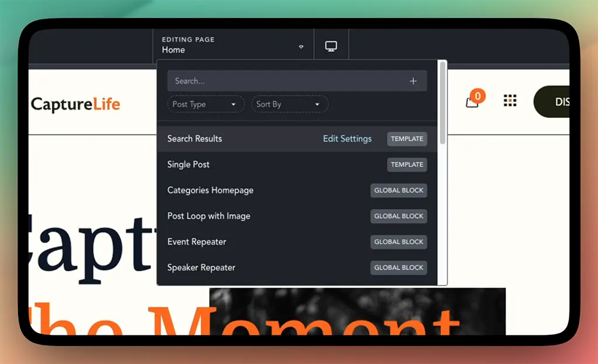
Task: Click the TEMPLATE badge beside Single Post
Action: pos(406,164)
